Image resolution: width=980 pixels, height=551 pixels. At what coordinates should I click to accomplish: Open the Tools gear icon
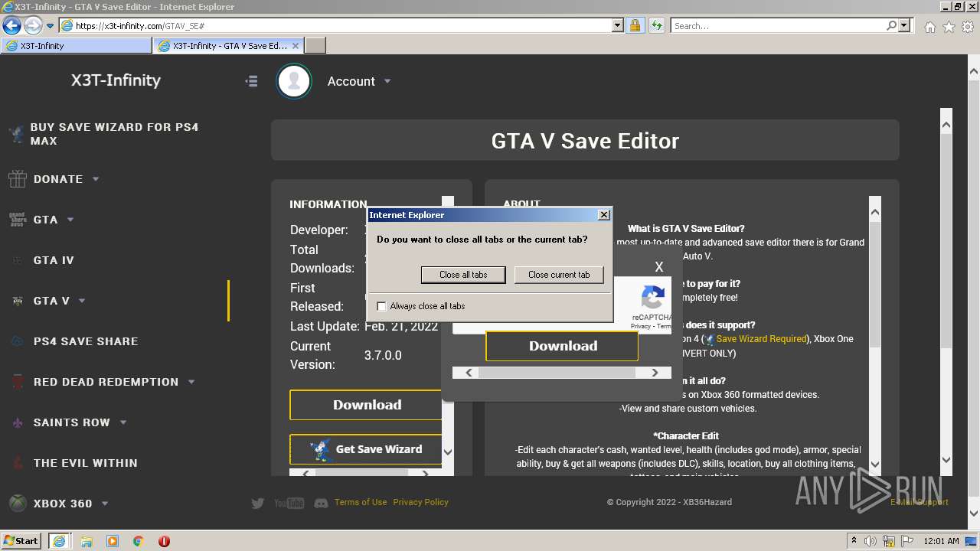(x=968, y=27)
